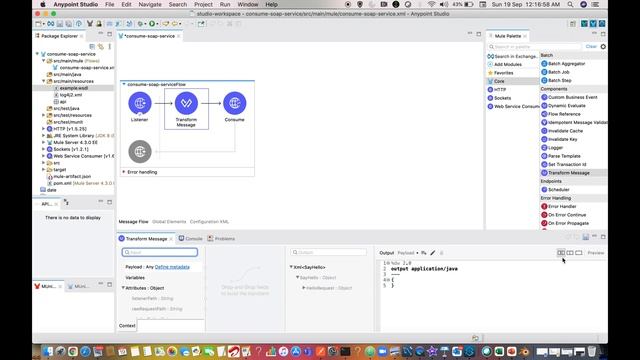
Task: Select Sockets category in palette
Action: tap(500, 98)
